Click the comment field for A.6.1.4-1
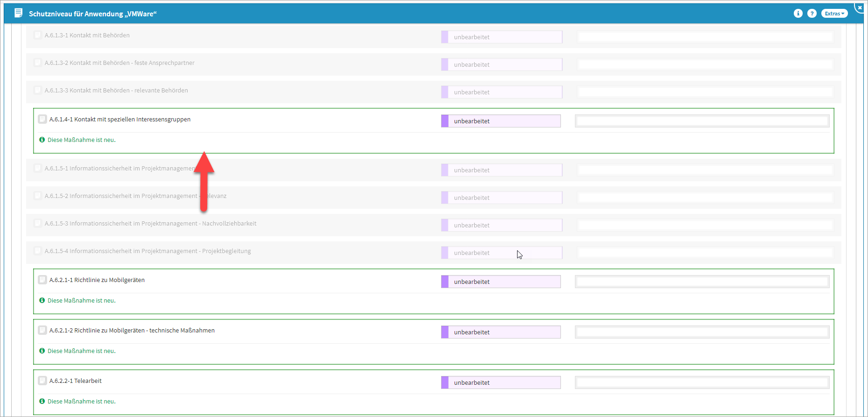 click(702, 121)
